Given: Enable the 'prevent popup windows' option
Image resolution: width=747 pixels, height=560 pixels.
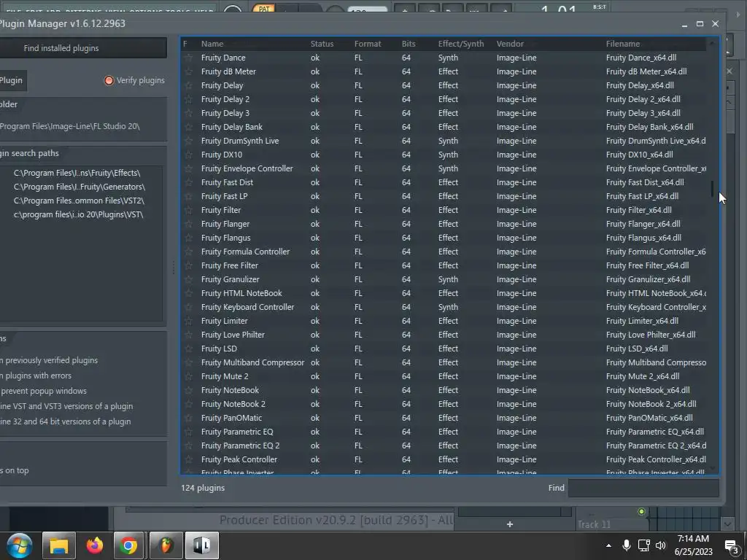Looking at the screenshot, I should (x=43, y=391).
